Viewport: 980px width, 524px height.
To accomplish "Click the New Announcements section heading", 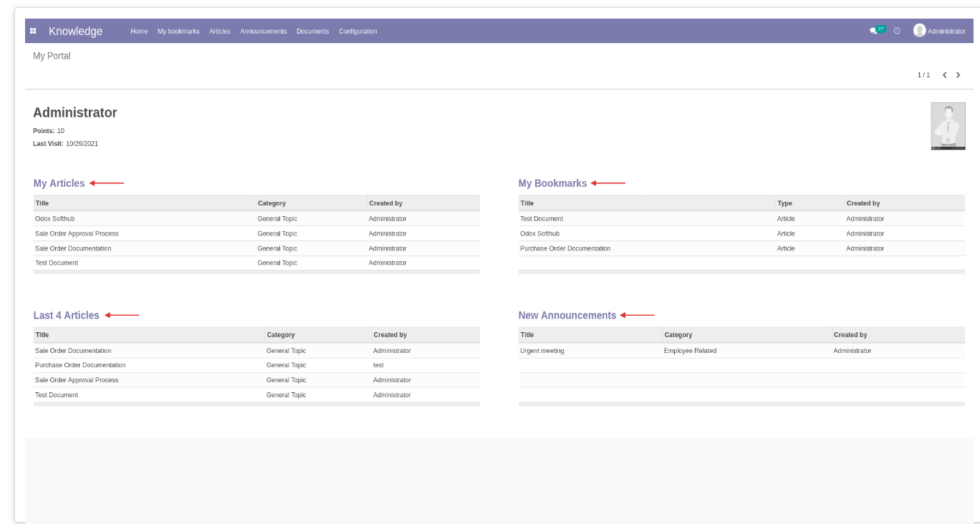I will pos(567,316).
